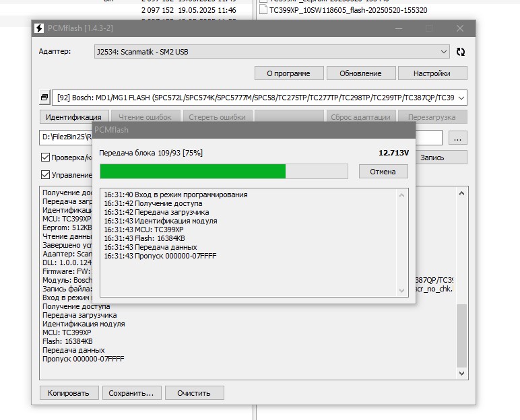Click the Запись button
The image size is (520, 420).
click(432, 157)
